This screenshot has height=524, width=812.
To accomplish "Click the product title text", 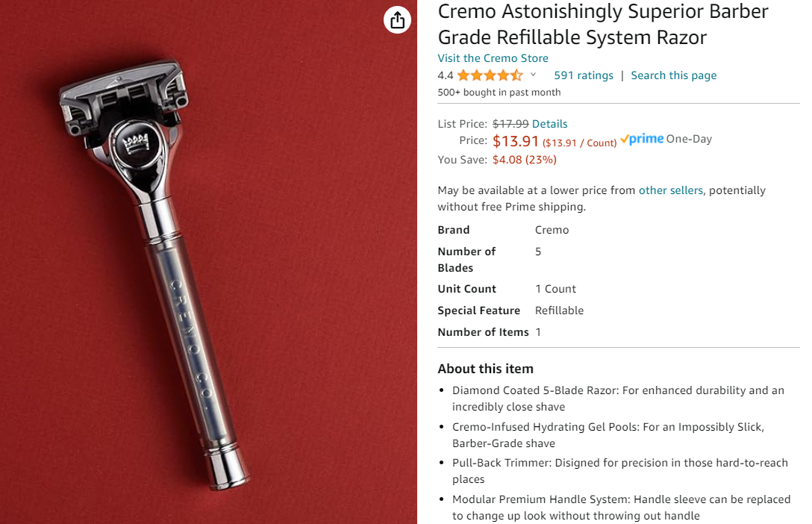I will [x=602, y=24].
